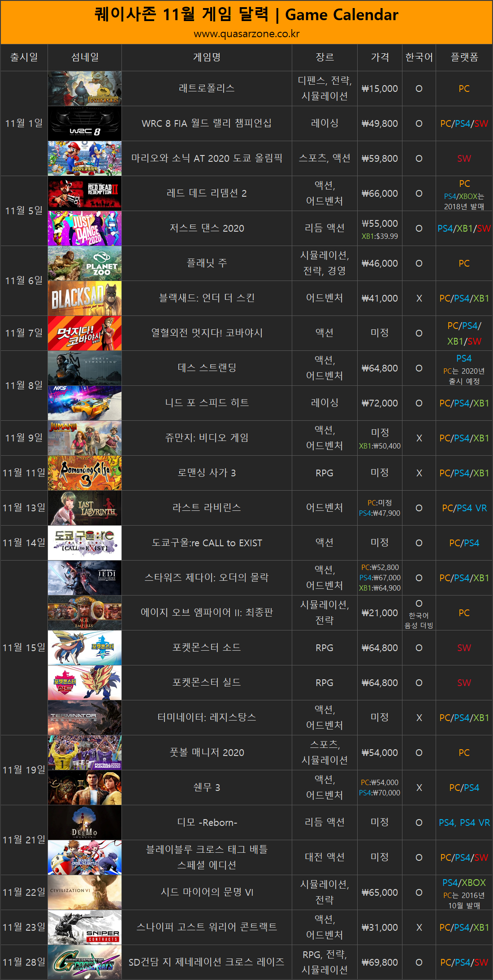Click the game name 풋볼 매니저 2020
Screen dimensions: 493x980
(x=207, y=752)
